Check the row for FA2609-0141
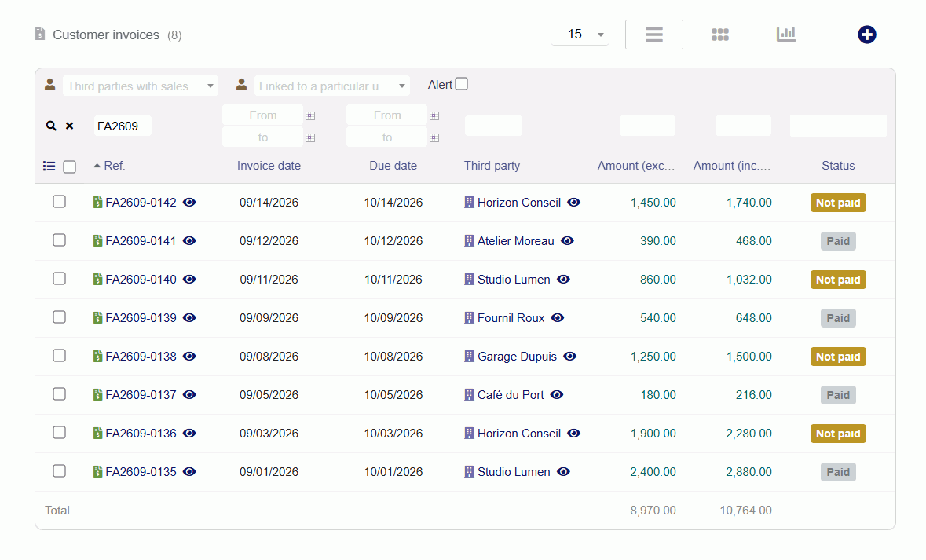Viewport: 926px width, 560px height. (59, 240)
